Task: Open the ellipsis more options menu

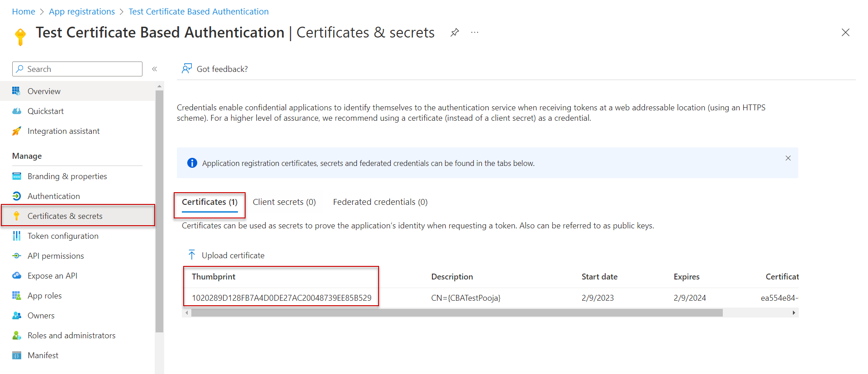Action: [474, 33]
